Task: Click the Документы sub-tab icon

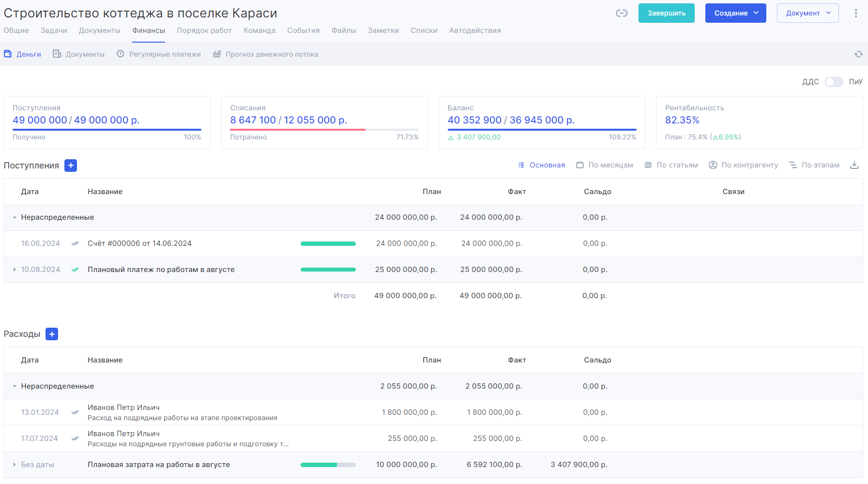Action: [57, 54]
